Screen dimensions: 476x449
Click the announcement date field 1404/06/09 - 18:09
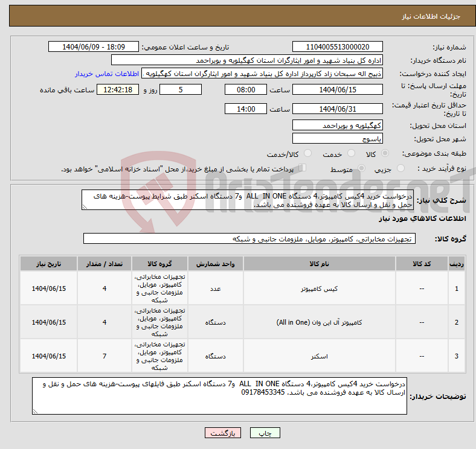94,46
